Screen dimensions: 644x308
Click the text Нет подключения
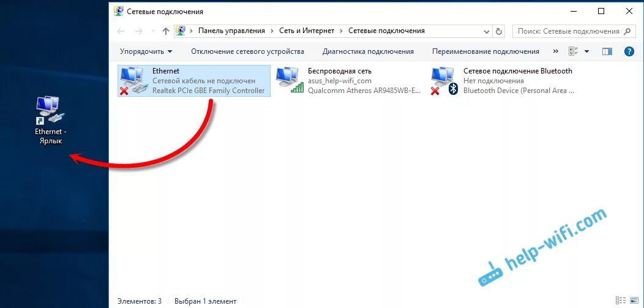click(493, 81)
